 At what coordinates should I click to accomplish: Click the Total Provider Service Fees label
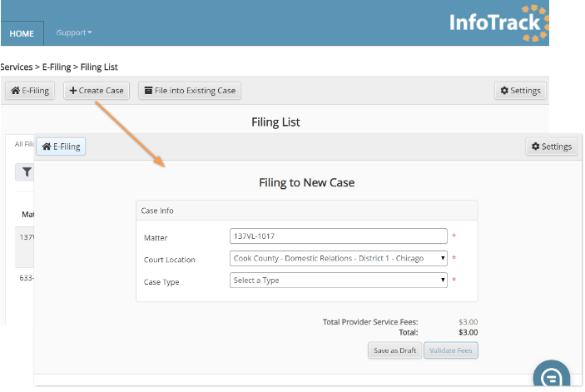pos(370,322)
